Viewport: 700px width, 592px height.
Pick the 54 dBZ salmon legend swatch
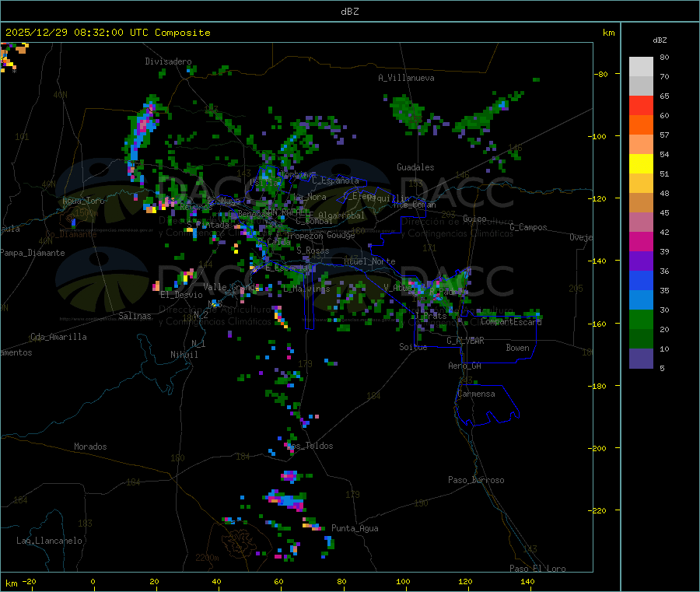tap(641, 144)
